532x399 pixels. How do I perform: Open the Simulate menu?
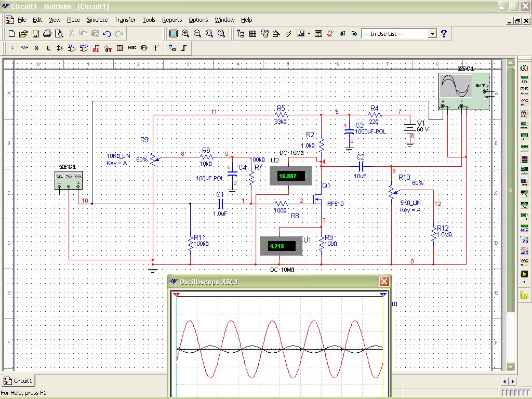97,20
